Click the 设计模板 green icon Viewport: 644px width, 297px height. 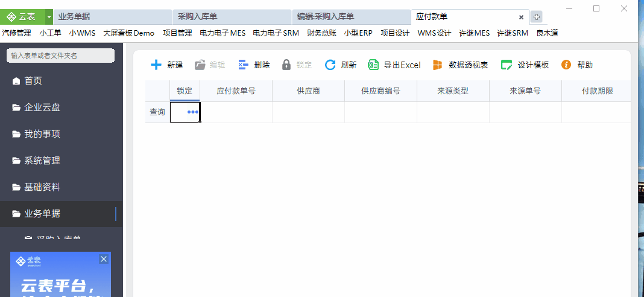click(x=507, y=65)
